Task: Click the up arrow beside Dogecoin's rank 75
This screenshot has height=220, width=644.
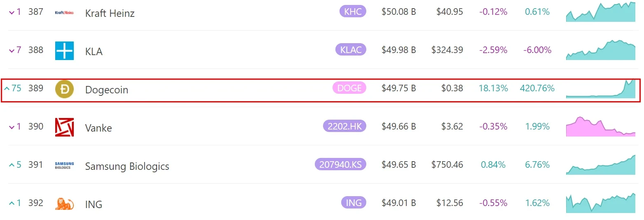Action: click(x=6, y=88)
